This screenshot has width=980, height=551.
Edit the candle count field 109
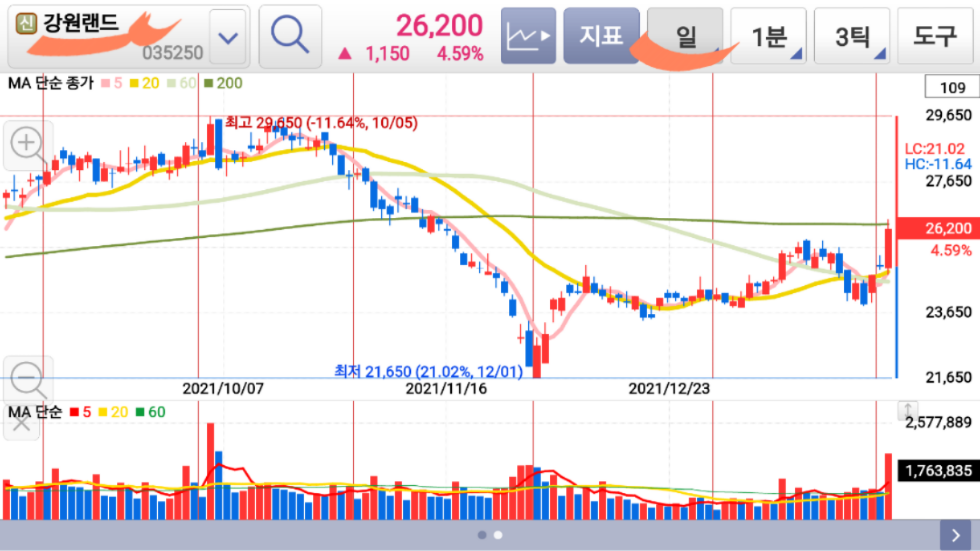click(952, 87)
